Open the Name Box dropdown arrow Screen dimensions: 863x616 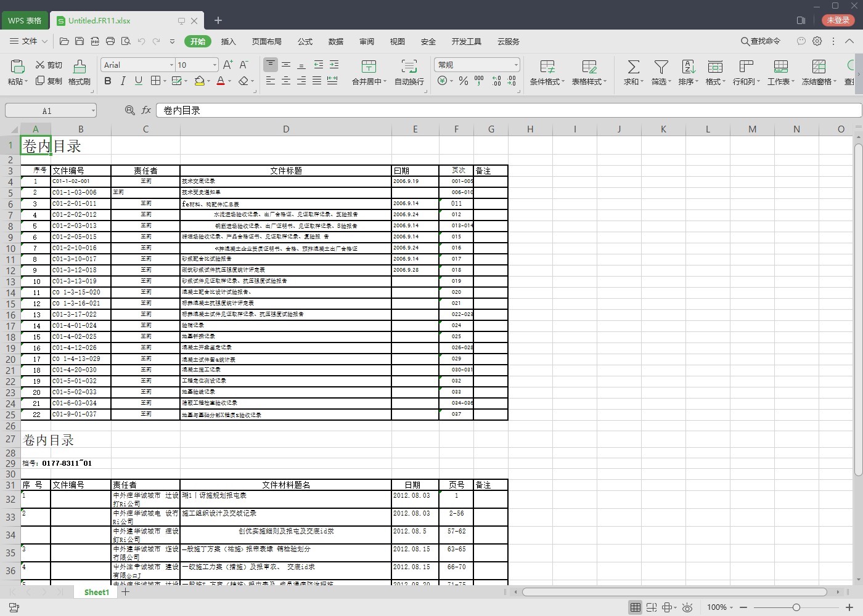click(93, 111)
